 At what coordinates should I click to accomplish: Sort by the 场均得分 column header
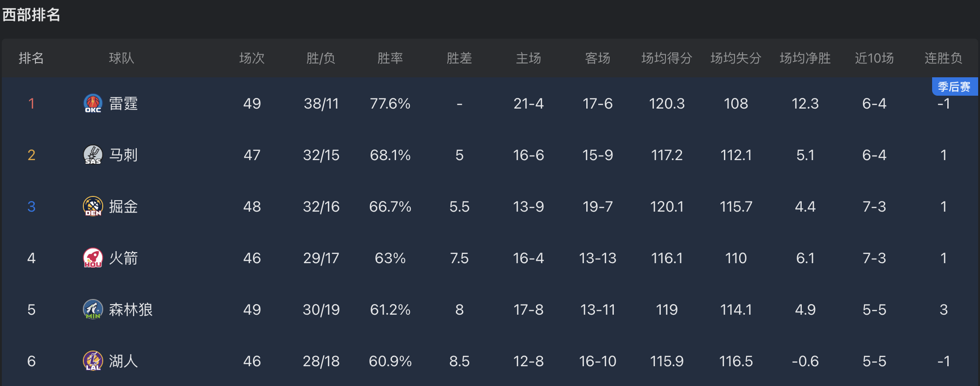666,58
